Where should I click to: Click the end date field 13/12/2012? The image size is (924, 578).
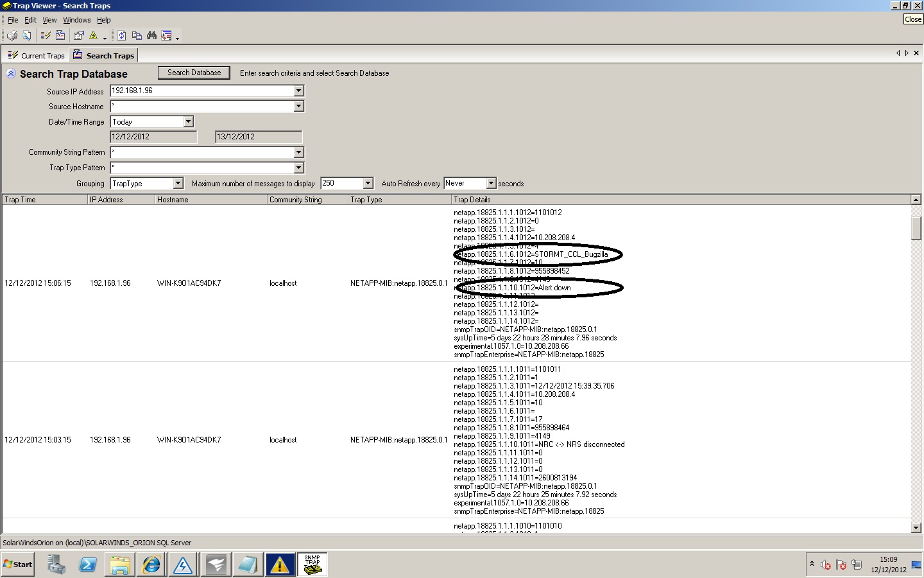click(x=259, y=137)
